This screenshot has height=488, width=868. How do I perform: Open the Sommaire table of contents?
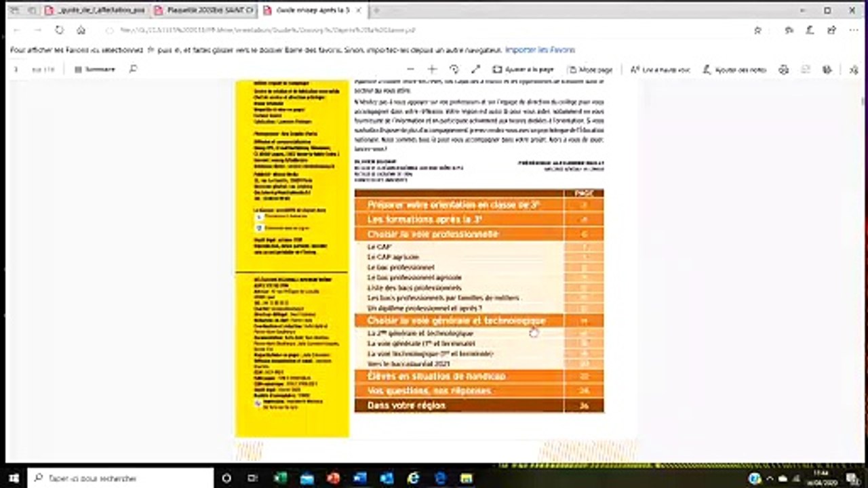click(x=95, y=69)
